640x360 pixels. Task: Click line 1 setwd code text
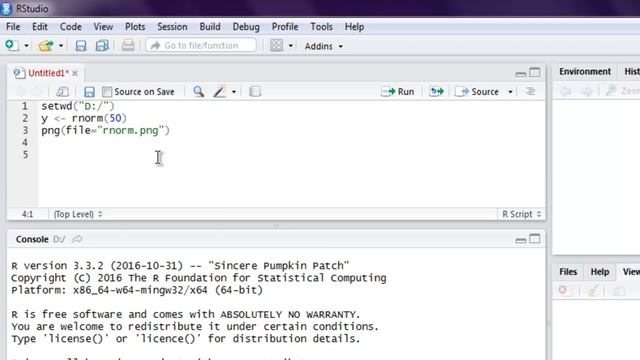click(x=78, y=106)
